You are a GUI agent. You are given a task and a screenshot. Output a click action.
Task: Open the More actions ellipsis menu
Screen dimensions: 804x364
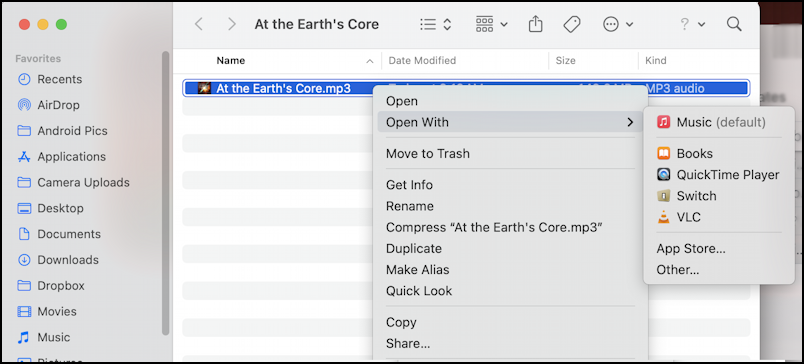click(618, 24)
